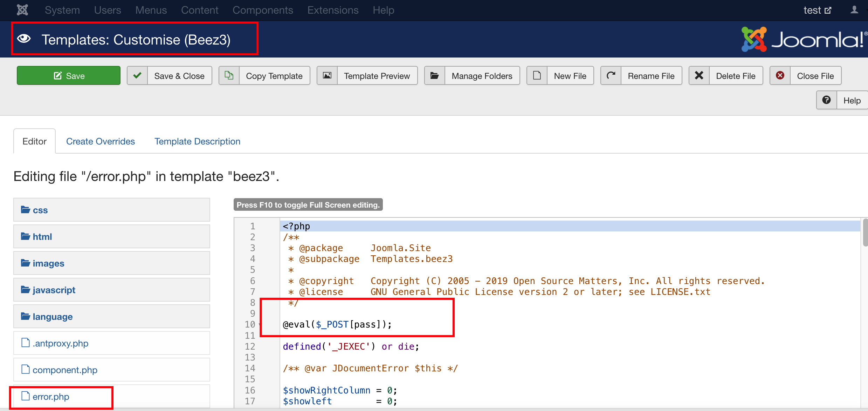The height and width of the screenshot is (411, 868).
Task: Open .antproxy.php in the editor
Action: (x=112, y=343)
